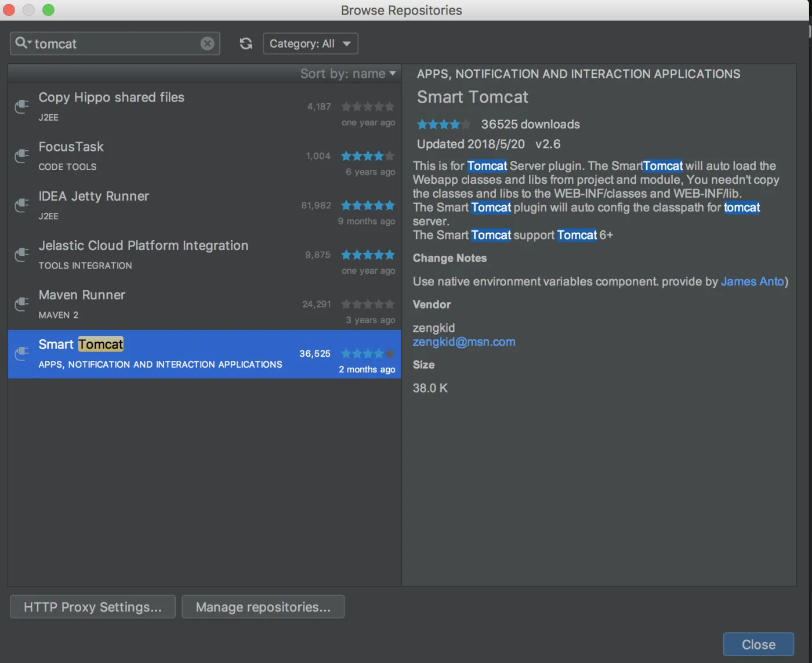
Task: Select the FocusTask plugin row
Action: (204, 157)
